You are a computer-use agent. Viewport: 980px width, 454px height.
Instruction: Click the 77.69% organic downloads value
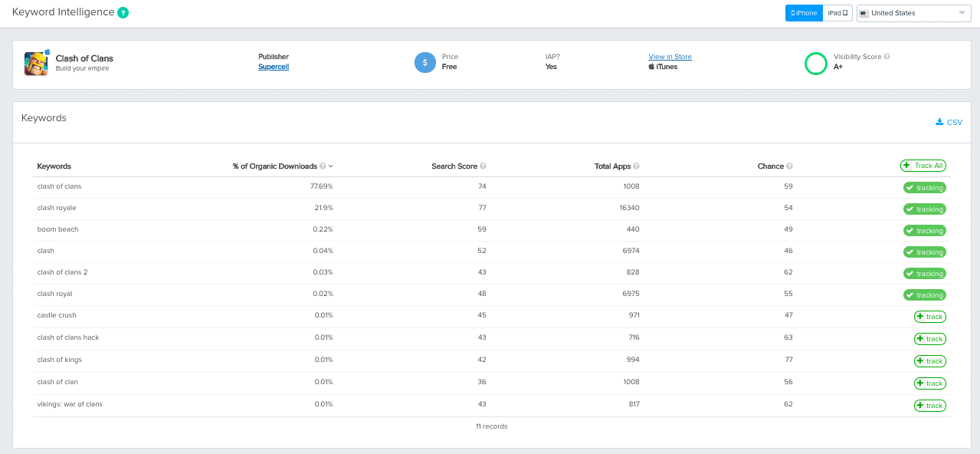321,186
